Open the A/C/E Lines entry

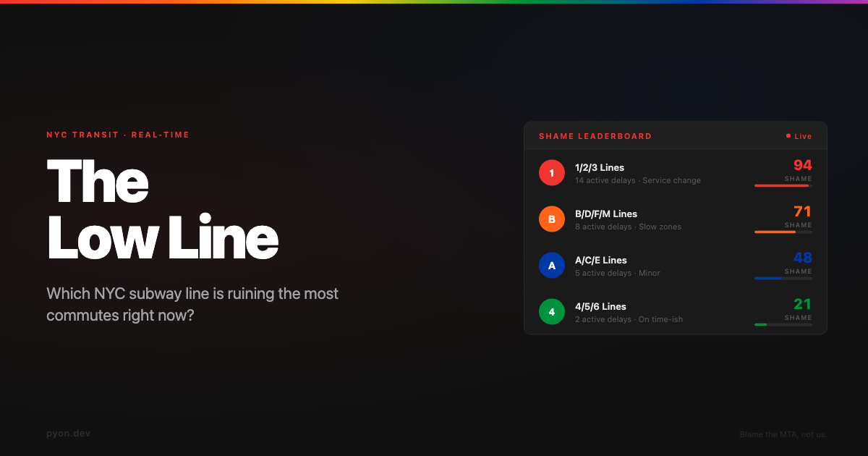601,261
